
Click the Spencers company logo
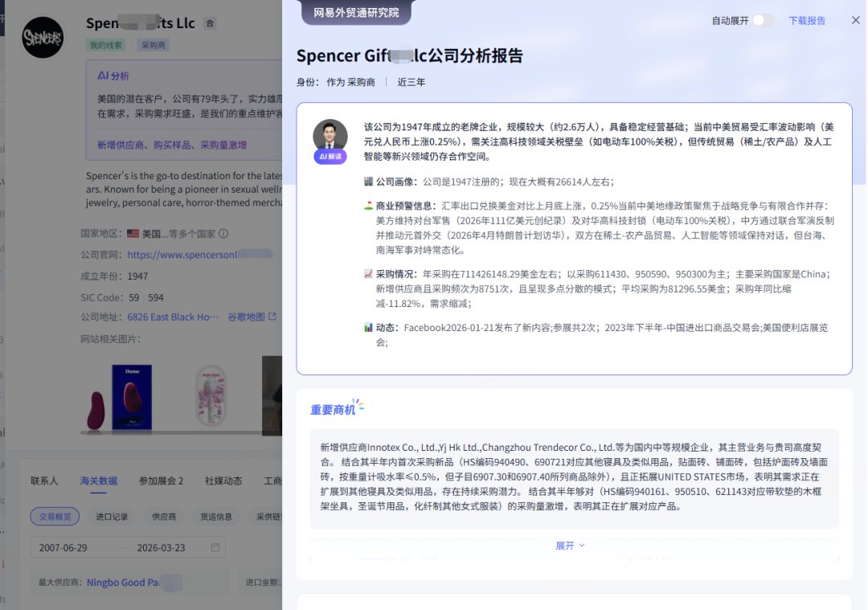pyautogui.click(x=43, y=37)
